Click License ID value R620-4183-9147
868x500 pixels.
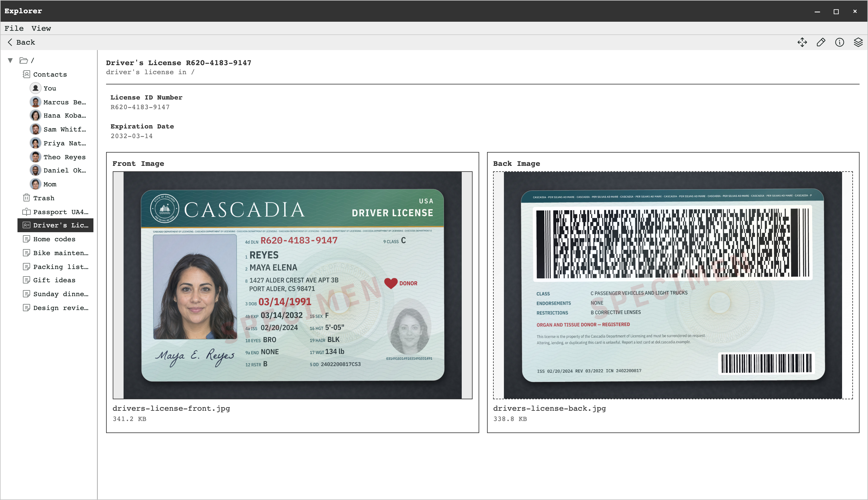click(x=140, y=107)
